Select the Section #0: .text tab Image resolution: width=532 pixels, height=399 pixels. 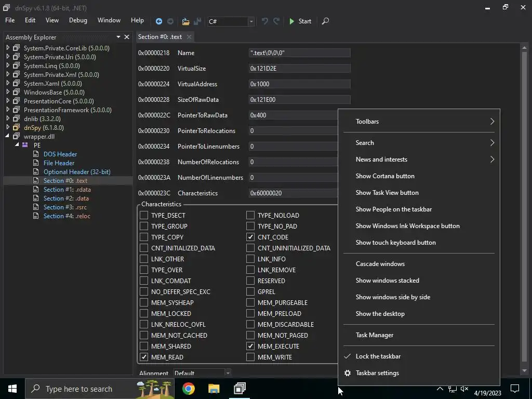(x=160, y=37)
